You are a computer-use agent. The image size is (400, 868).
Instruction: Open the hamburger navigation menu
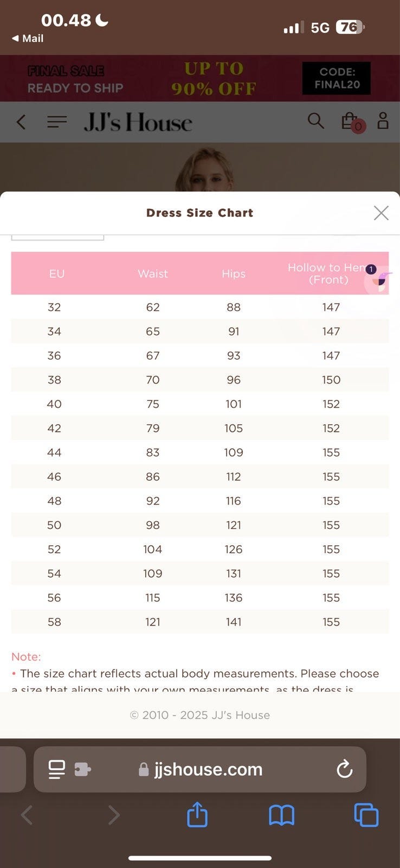pos(57,122)
